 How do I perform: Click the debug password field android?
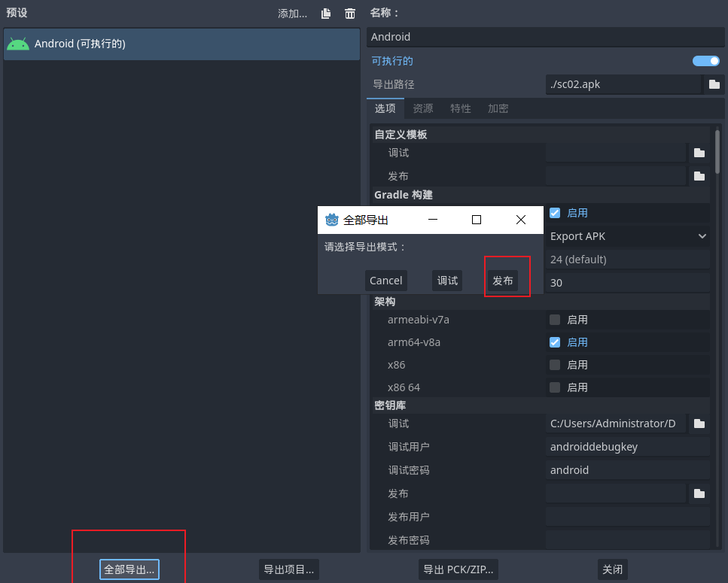coord(628,470)
